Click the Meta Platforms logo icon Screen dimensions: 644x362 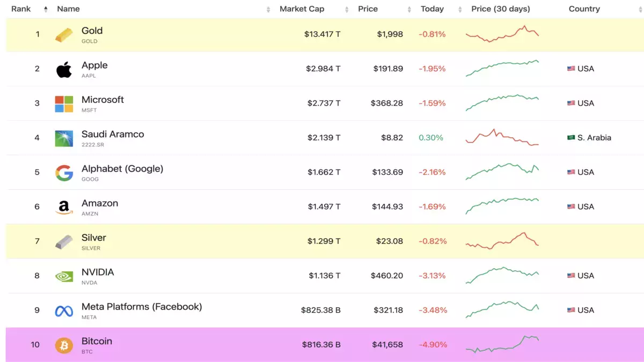point(64,311)
